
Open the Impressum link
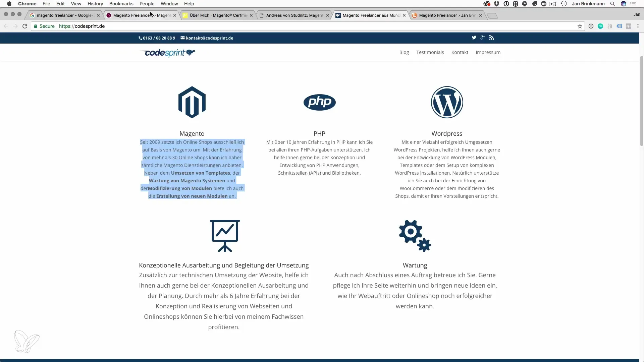488,52
